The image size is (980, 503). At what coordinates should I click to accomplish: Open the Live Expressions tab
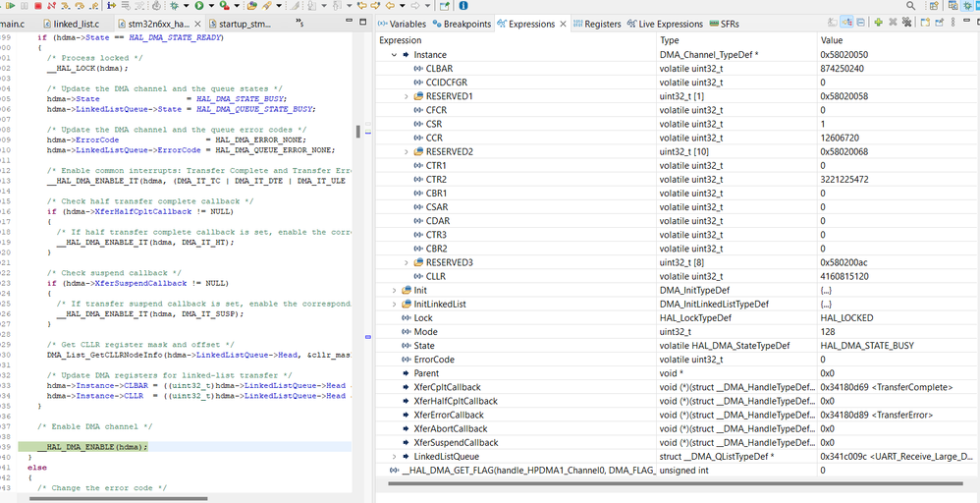664,24
